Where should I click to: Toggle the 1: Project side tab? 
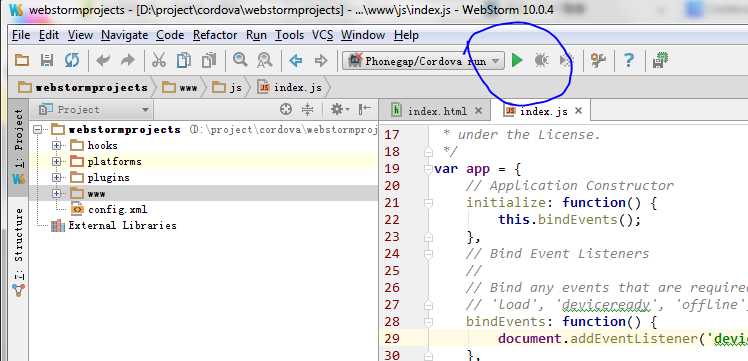click(19, 146)
